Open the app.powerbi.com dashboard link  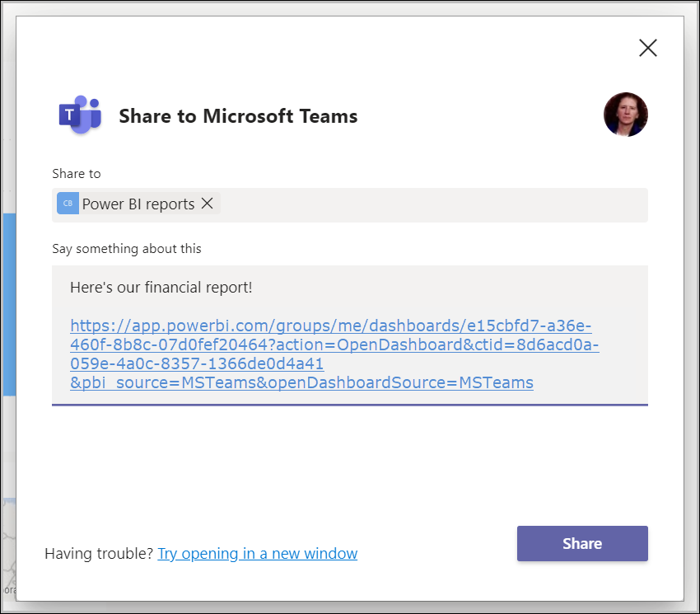[x=334, y=354]
